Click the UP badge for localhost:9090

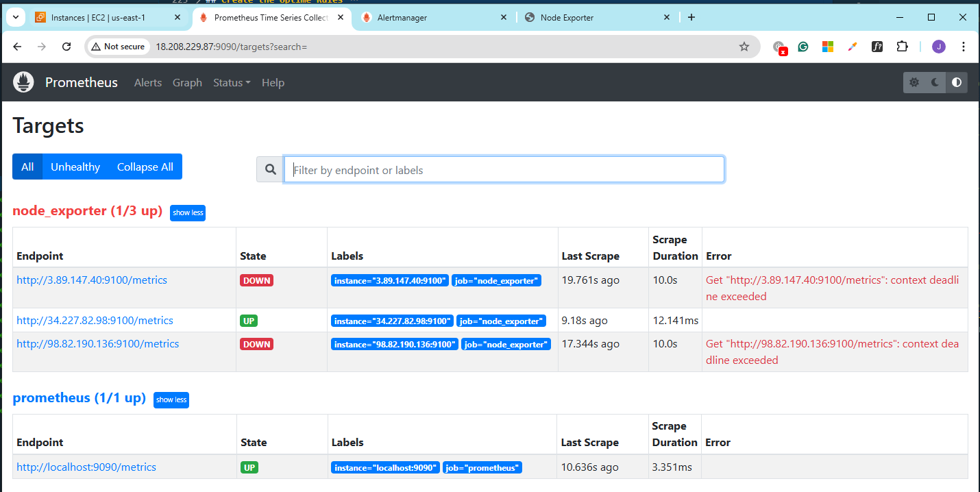(249, 467)
